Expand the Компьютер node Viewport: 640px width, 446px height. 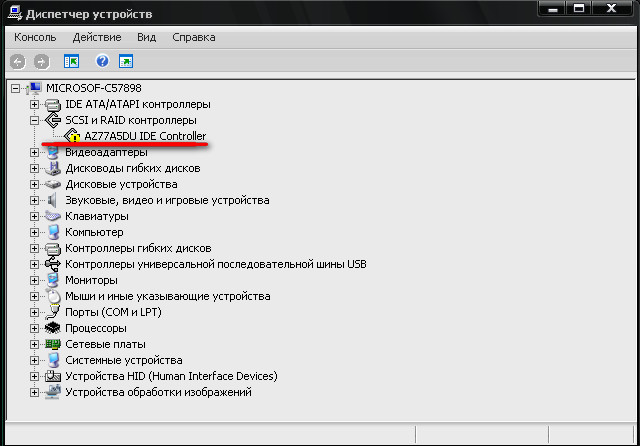pyautogui.click(x=34, y=233)
